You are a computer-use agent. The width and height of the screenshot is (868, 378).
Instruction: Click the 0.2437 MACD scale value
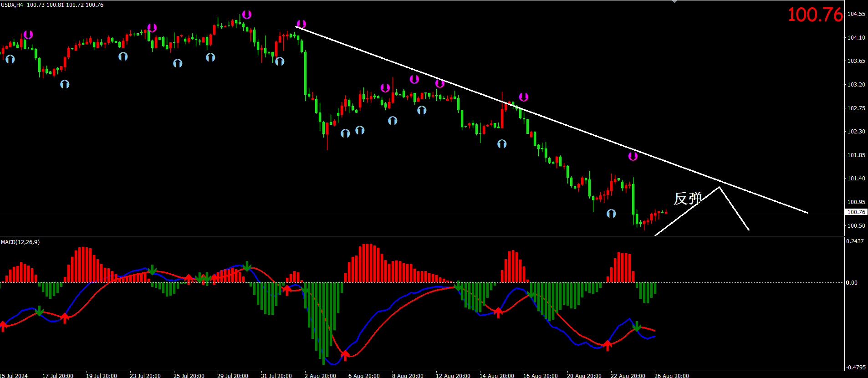click(x=855, y=241)
